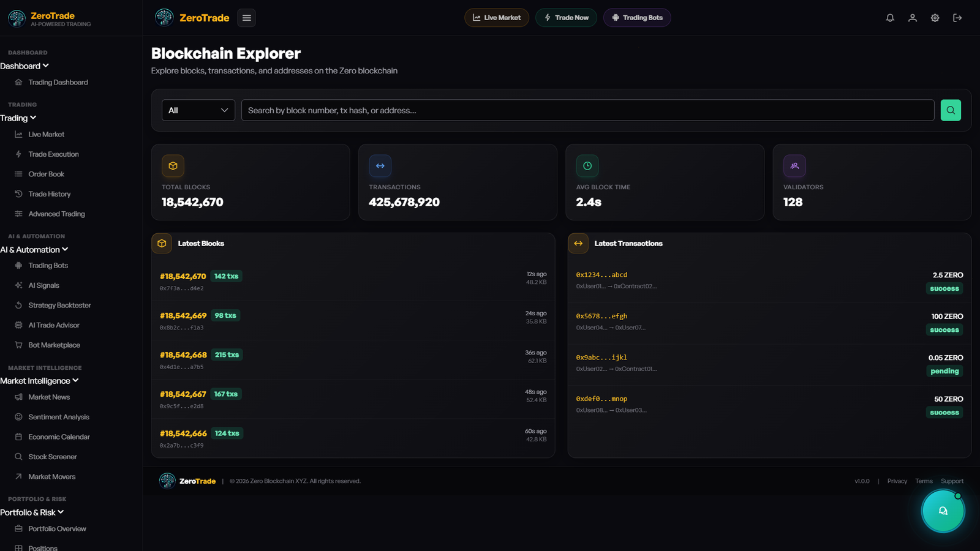This screenshot has width=980, height=551.
Task: Click the 124 txs badge
Action: 227,433
